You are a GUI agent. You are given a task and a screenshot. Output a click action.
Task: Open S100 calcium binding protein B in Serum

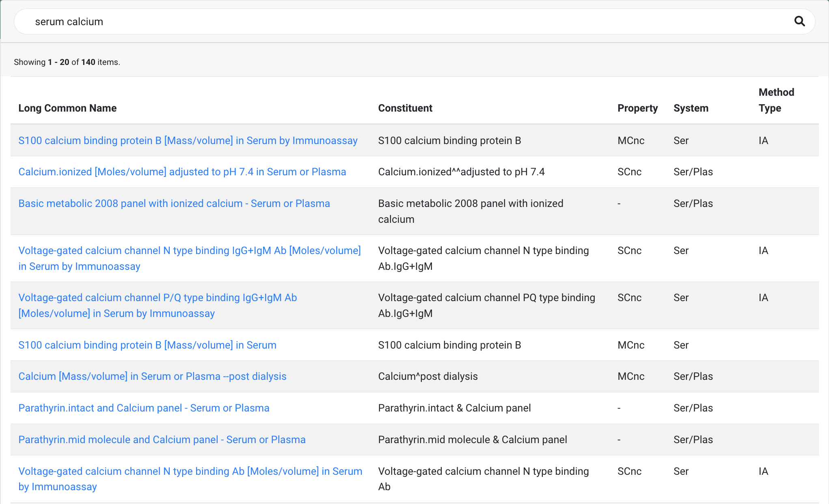(x=147, y=345)
